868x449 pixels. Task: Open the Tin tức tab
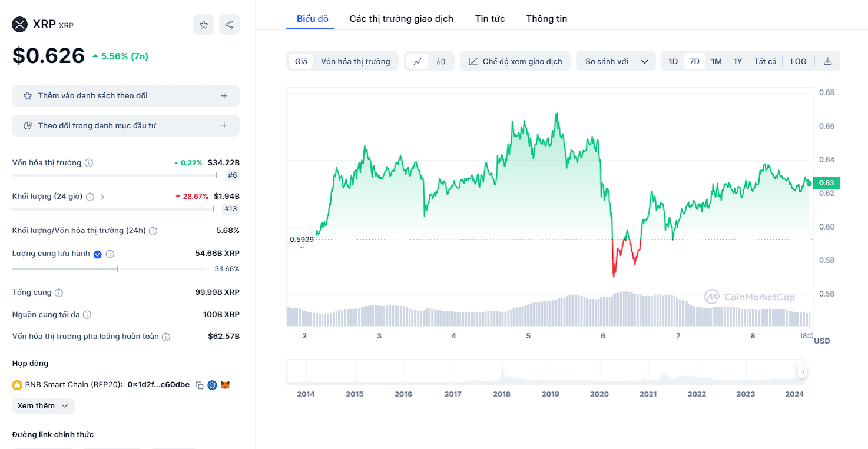click(x=490, y=19)
